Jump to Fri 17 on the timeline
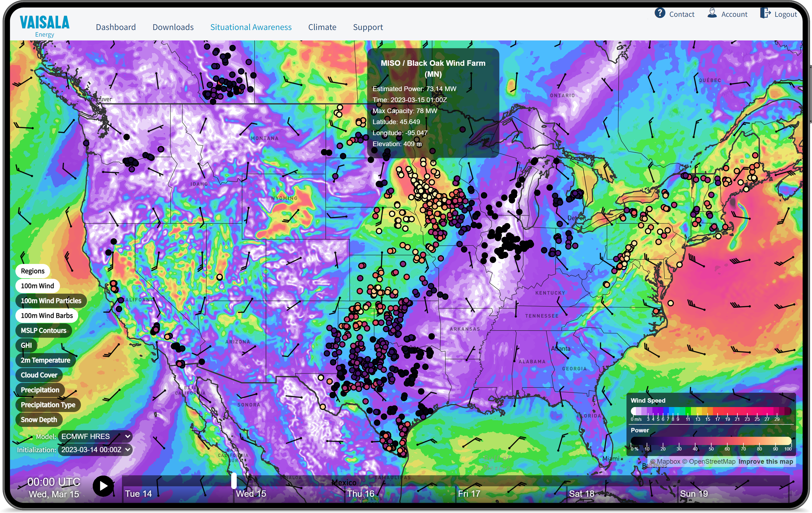The width and height of the screenshot is (812, 513). point(469,493)
